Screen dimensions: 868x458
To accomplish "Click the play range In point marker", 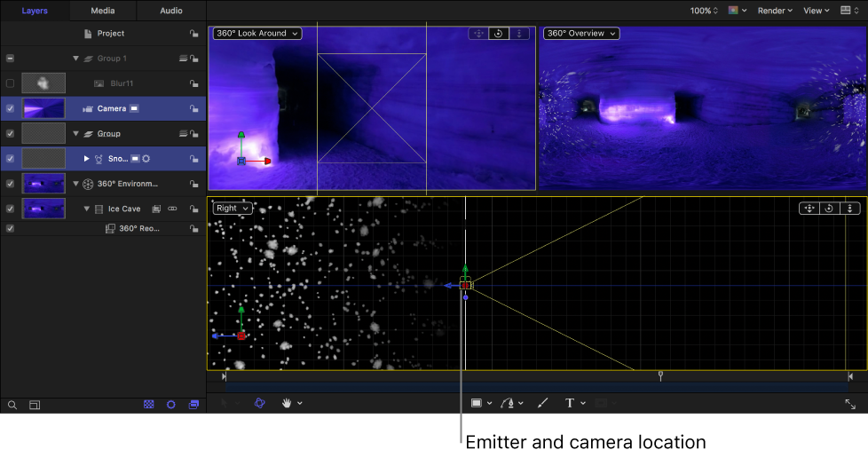I will pyautogui.click(x=224, y=376).
